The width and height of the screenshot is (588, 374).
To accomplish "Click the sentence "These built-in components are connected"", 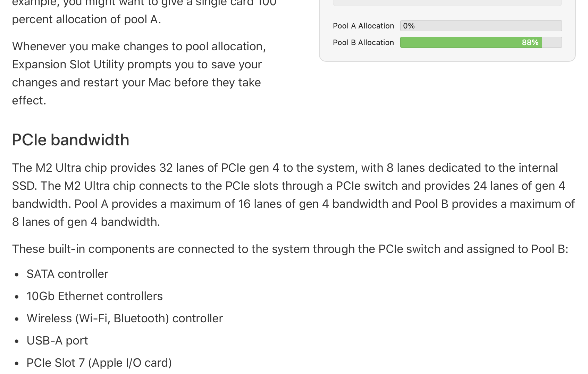I will tap(290, 249).
